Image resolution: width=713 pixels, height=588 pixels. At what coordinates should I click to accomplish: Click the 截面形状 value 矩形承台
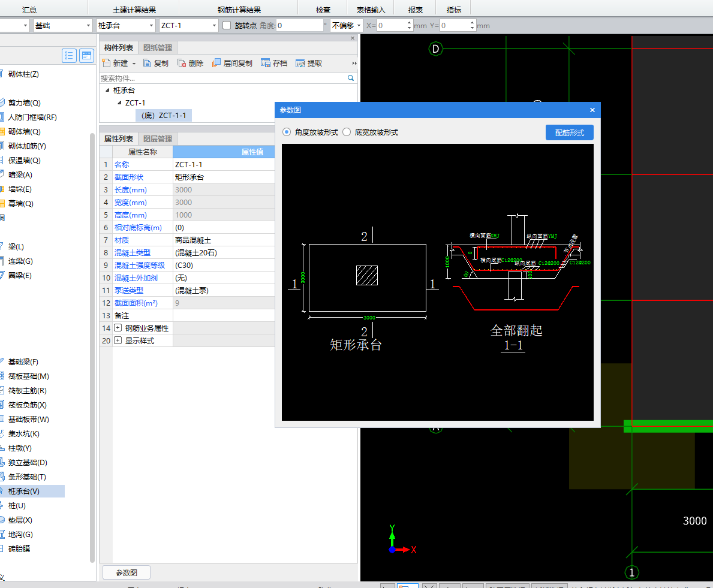[x=224, y=177]
